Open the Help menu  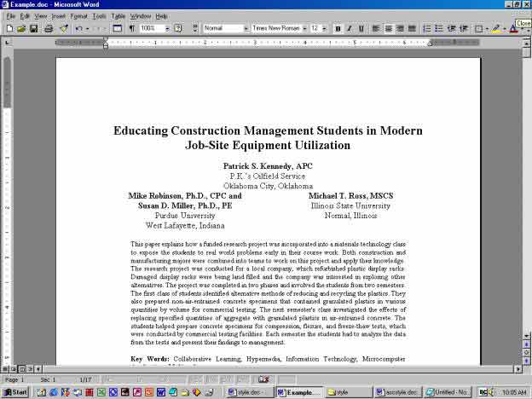click(x=161, y=16)
